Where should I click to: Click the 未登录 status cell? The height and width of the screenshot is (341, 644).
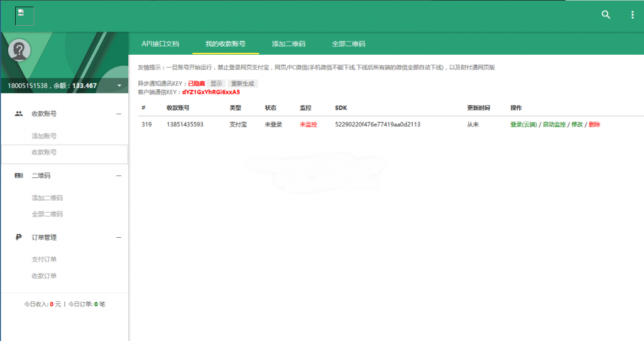pos(273,125)
